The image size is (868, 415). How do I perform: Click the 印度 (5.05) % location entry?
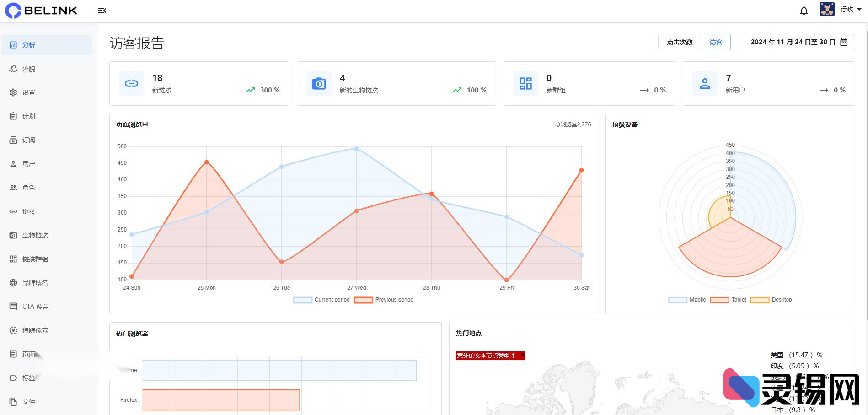tap(794, 366)
